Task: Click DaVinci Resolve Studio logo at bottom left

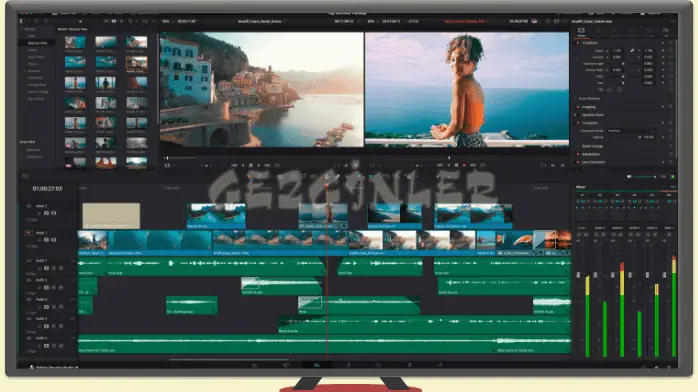Action: click(31, 368)
